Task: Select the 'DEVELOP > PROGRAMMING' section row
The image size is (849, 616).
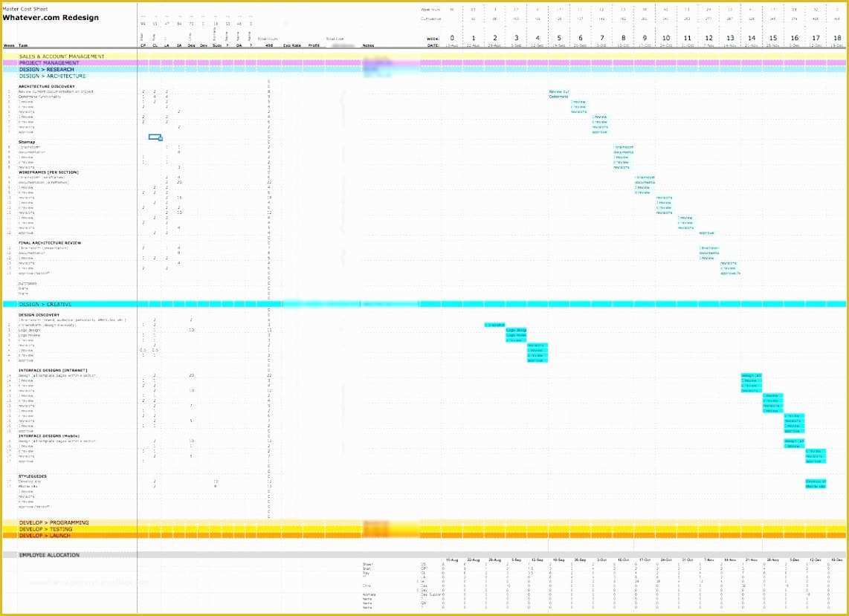Action: [x=424, y=523]
